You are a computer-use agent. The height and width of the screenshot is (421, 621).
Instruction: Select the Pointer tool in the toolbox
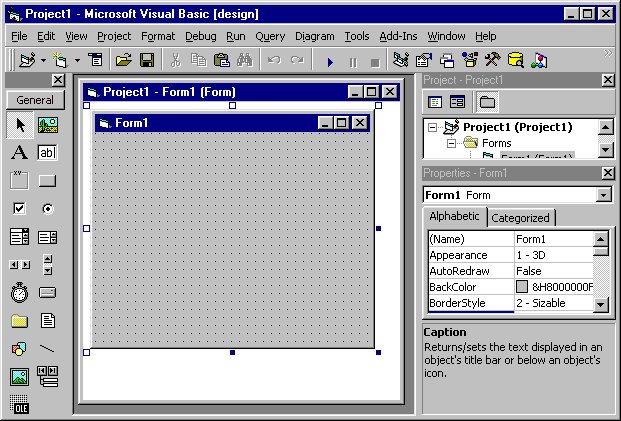coord(20,125)
